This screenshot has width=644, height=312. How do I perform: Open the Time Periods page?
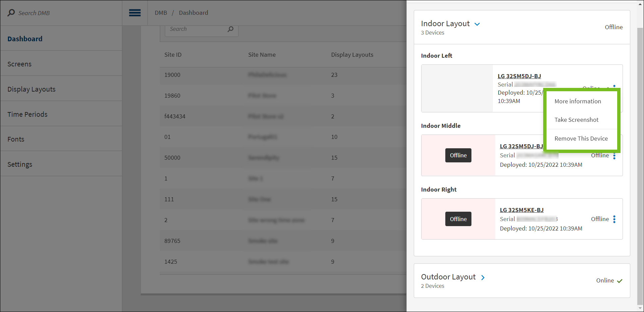[x=27, y=114]
